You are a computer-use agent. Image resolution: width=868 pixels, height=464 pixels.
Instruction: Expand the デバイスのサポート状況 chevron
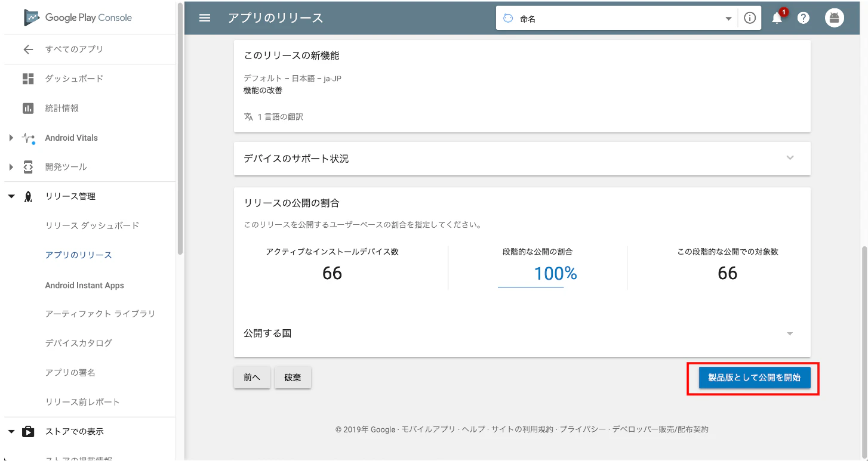click(x=790, y=158)
